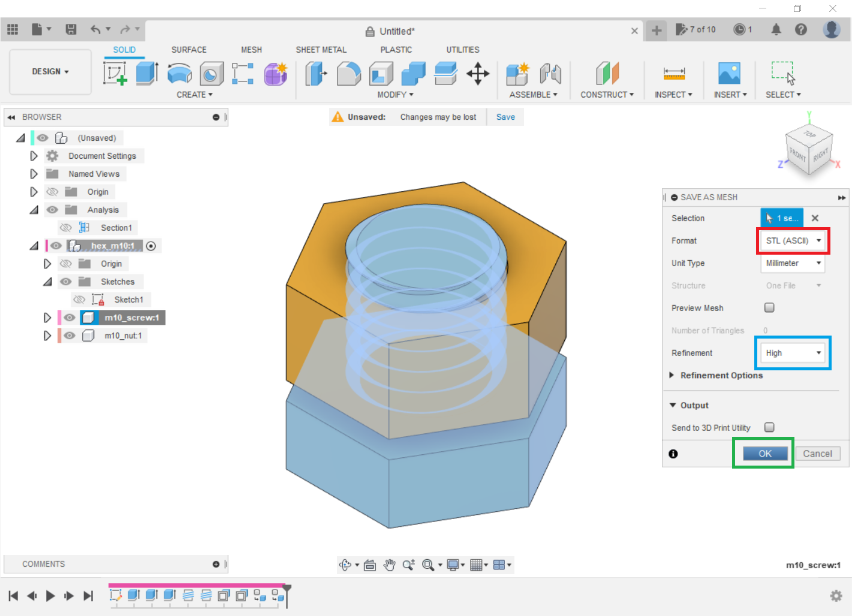Hide the m10_nut:1 component visibility
Image resolution: width=852 pixels, height=616 pixels.
click(x=70, y=336)
